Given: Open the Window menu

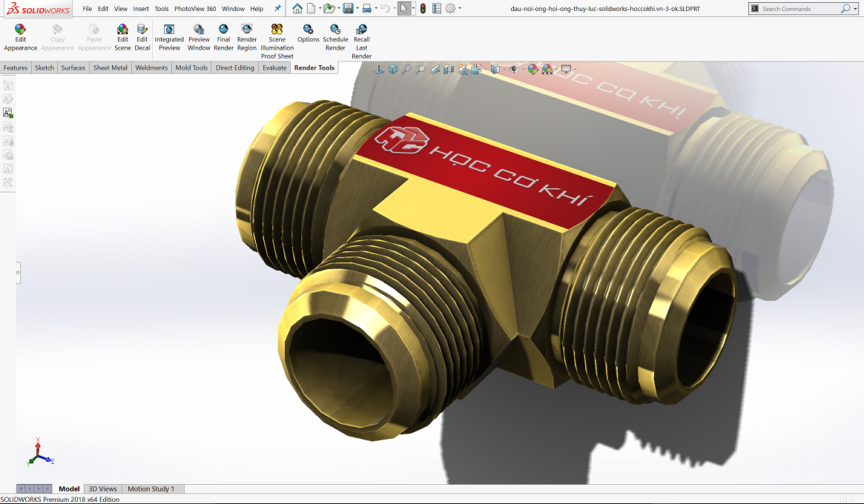Looking at the screenshot, I should point(233,9).
